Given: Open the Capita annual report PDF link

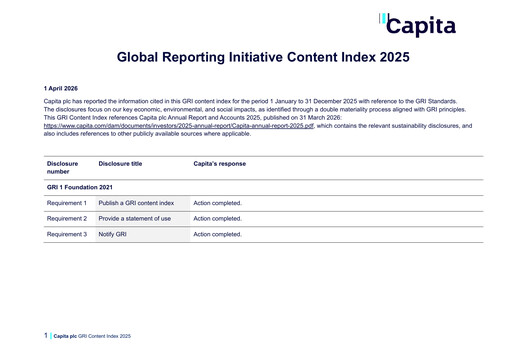Looking at the screenshot, I should pyautogui.click(x=179, y=126).
